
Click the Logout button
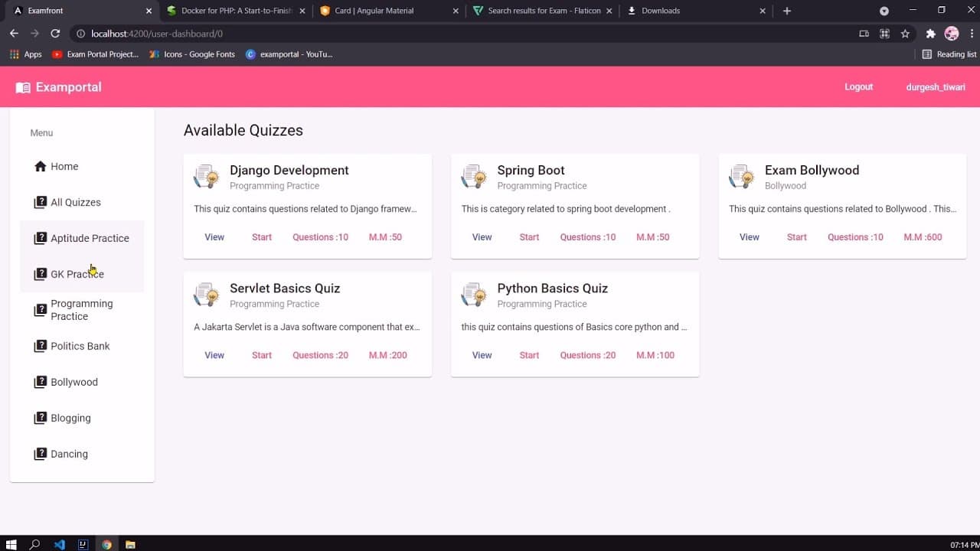tap(858, 87)
